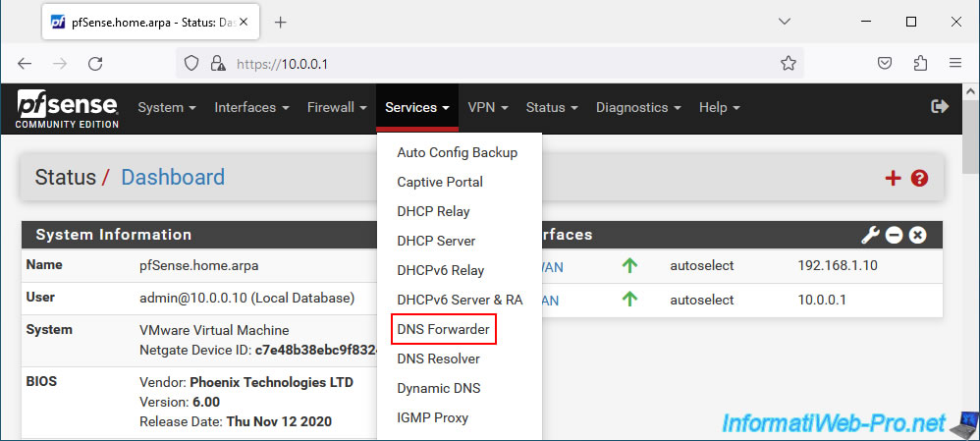This screenshot has height=441, width=980.
Task: Click the pfSense Community Edition logo
Action: tap(68, 108)
